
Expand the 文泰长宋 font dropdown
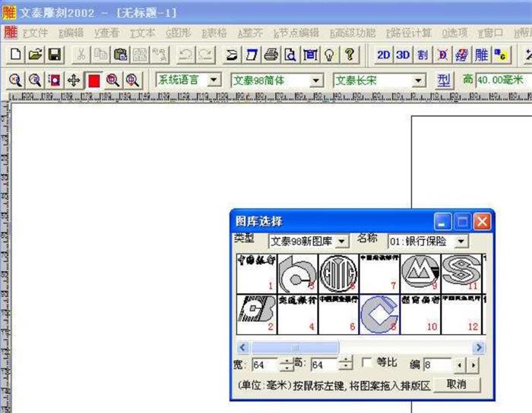coord(418,80)
